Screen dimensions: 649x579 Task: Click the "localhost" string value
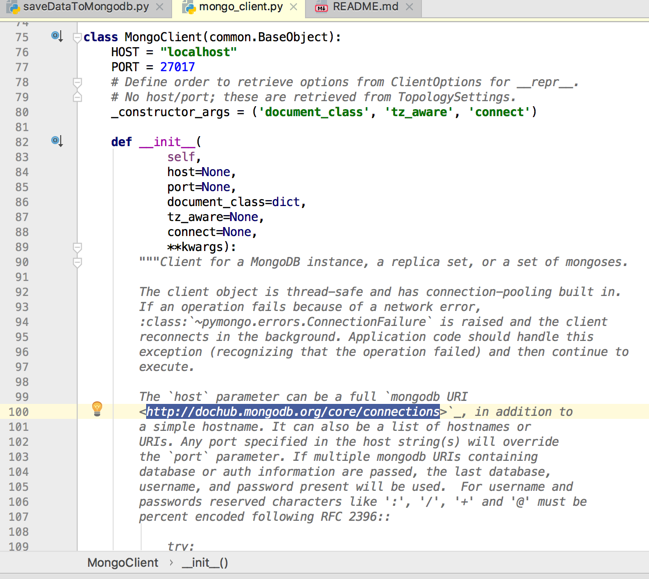pyautogui.click(x=198, y=52)
